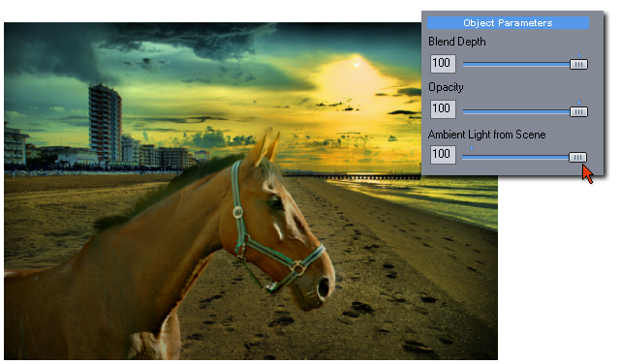Image resolution: width=620 pixels, height=364 pixels.
Task: Click the Opacity slider handle
Action: pyautogui.click(x=578, y=112)
